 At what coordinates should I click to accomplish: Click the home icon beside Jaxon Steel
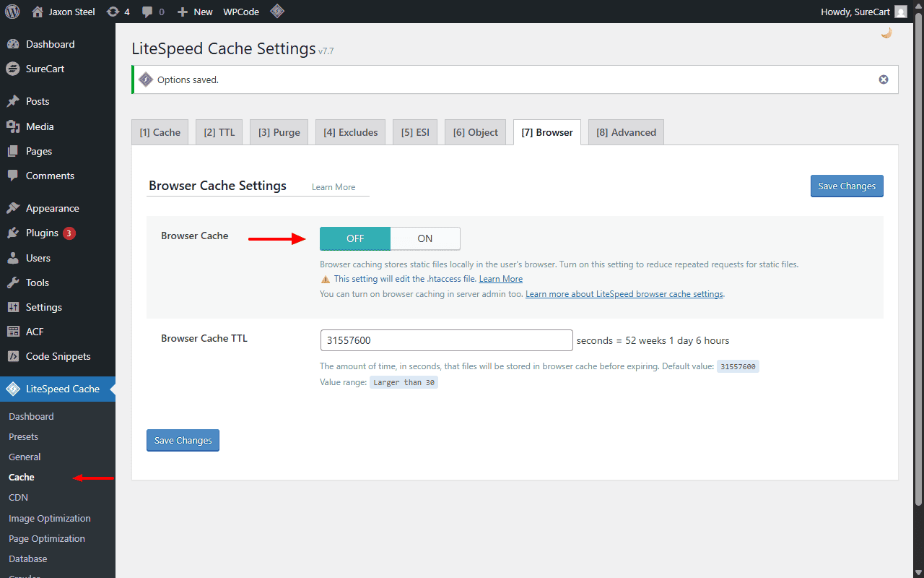coord(38,12)
